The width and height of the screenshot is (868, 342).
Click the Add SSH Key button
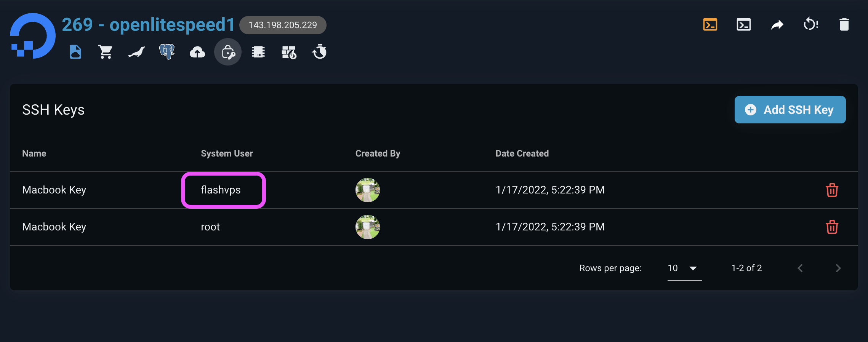[x=790, y=110]
